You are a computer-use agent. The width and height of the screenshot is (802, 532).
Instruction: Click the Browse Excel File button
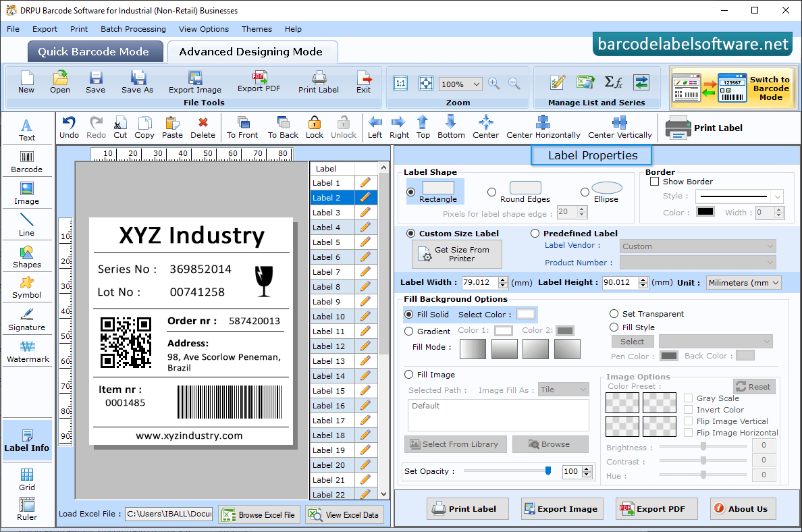coord(259,514)
